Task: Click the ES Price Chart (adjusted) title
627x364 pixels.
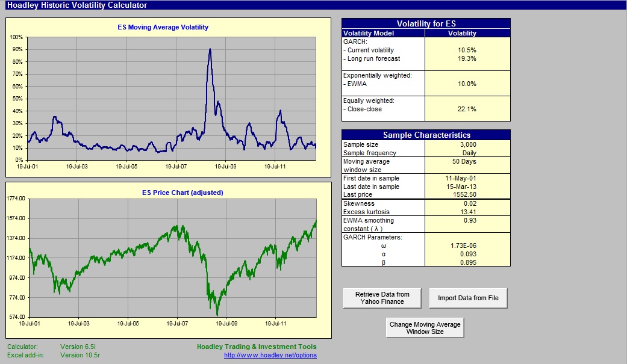Action: coord(182,193)
